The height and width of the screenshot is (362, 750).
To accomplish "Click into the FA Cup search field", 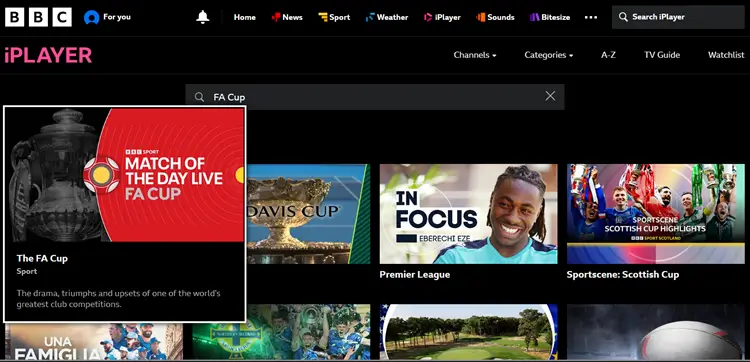I will click(x=375, y=97).
